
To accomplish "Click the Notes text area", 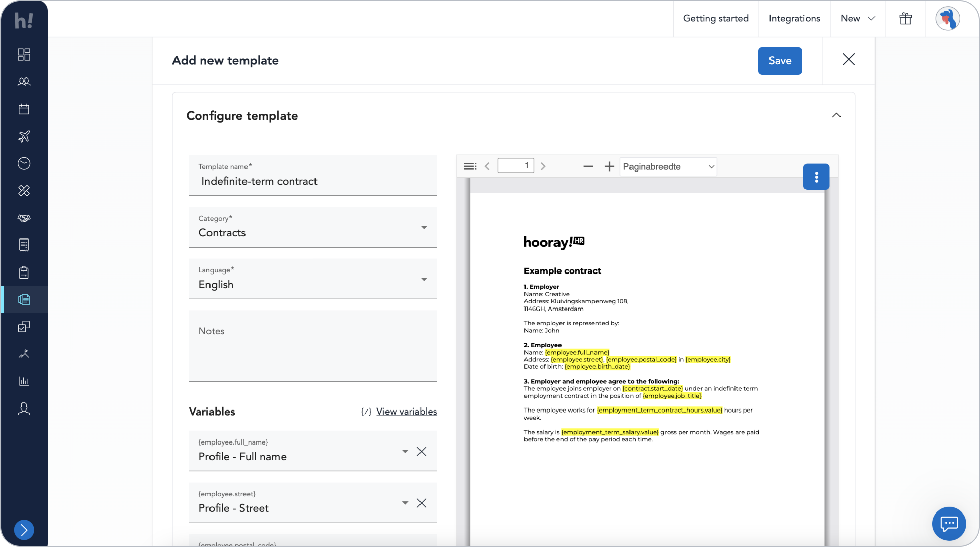I will pyautogui.click(x=313, y=346).
